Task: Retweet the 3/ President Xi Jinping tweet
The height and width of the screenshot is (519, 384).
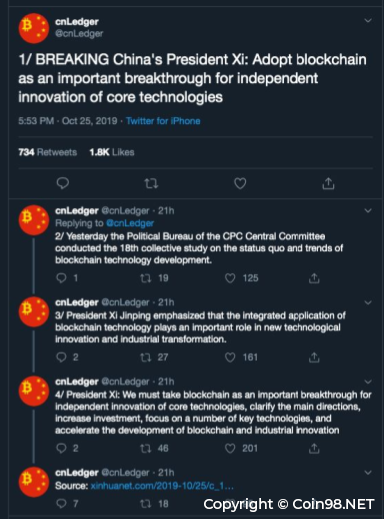Action: [x=145, y=357]
